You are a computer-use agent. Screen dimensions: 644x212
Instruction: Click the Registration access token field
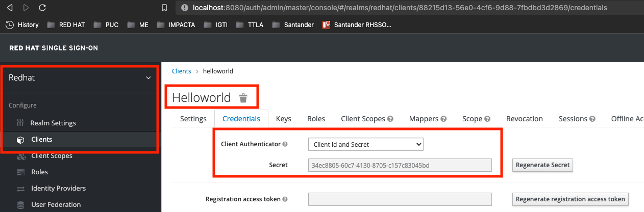400,199
